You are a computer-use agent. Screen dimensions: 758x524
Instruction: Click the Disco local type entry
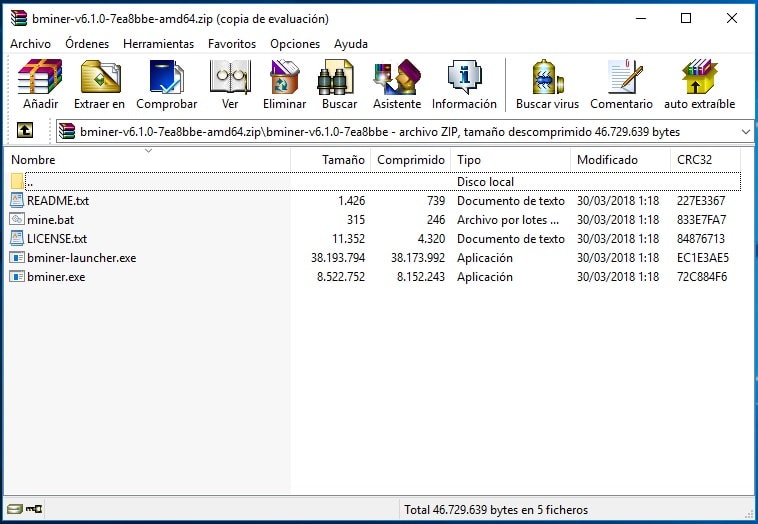tap(485, 182)
